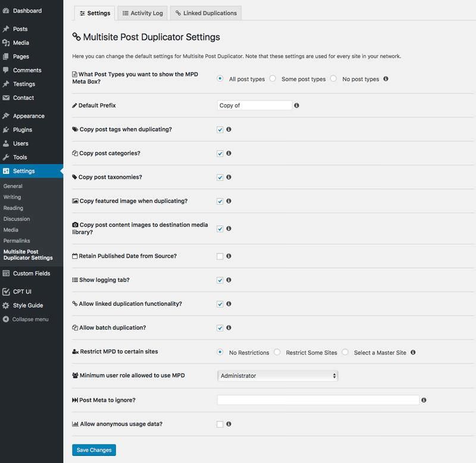The image size is (476, 463).
Task: Click info icon next to Copy post taxonomies
Action: [x=228, y=177]
